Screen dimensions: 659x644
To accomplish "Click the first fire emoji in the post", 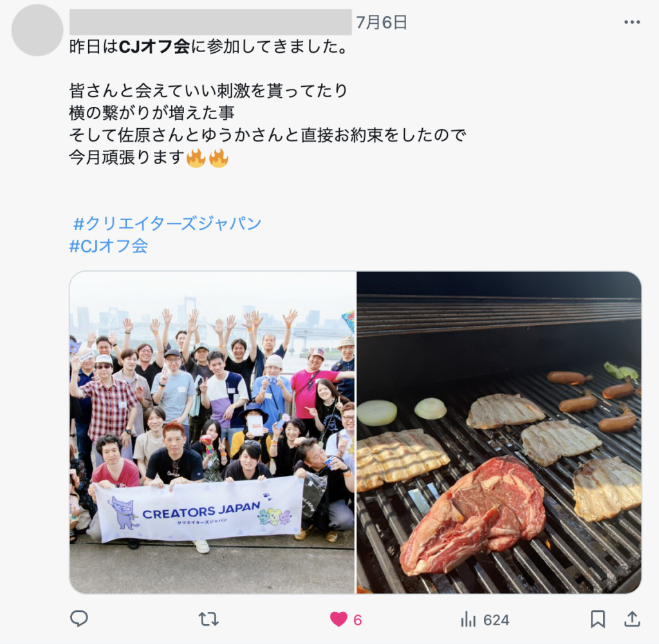I will (x=196, y=158).
